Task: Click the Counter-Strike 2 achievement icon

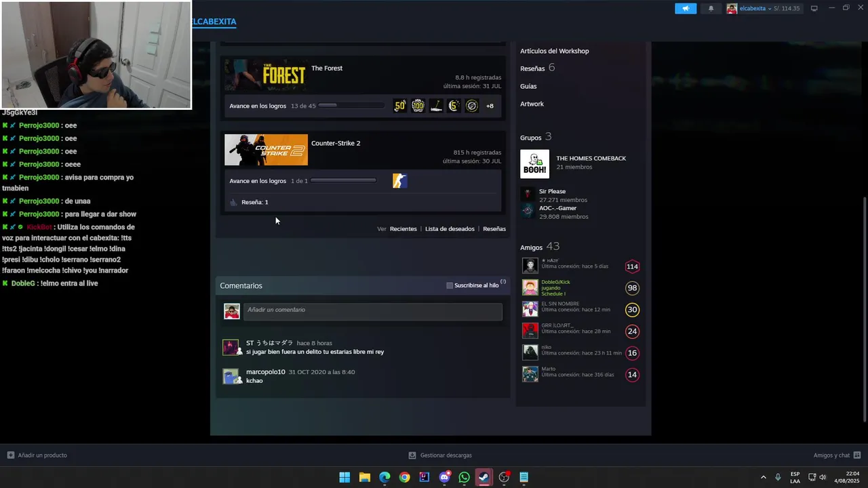Action: click(x=400, y=181)
